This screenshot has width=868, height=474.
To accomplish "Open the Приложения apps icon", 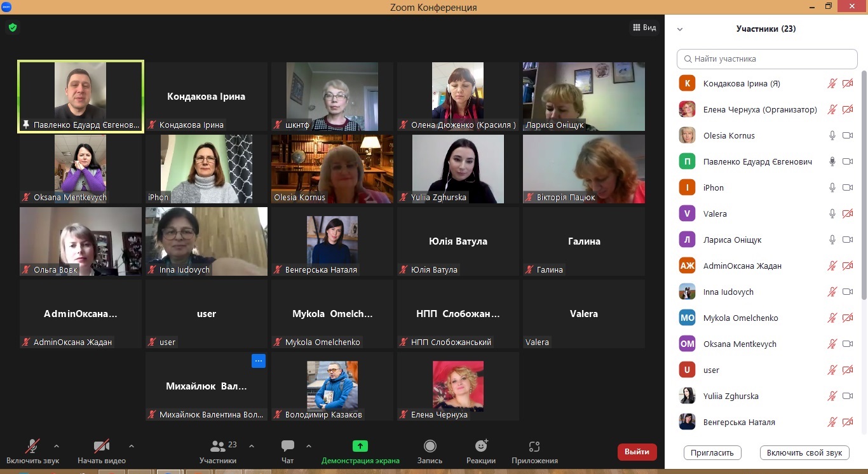I will (x=534, y=447).
